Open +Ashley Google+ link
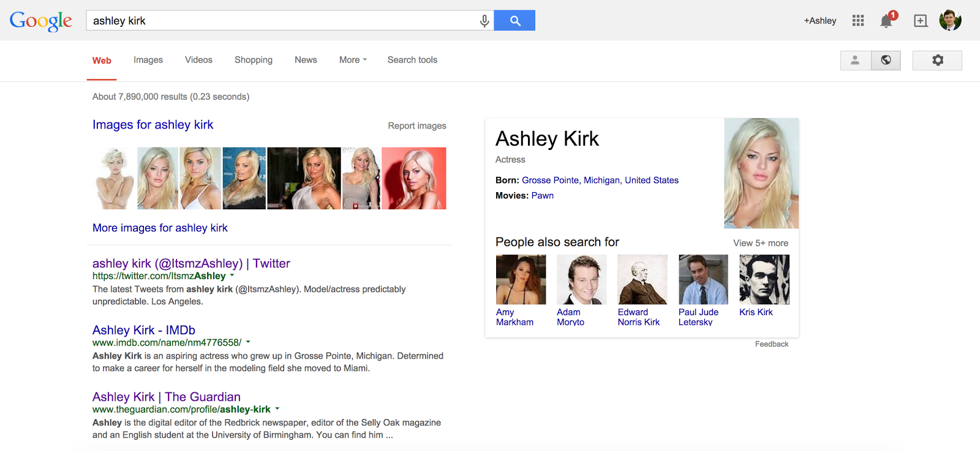Viewport: 980px width, 451px height. pyautogui.click(x=820, y=21)
